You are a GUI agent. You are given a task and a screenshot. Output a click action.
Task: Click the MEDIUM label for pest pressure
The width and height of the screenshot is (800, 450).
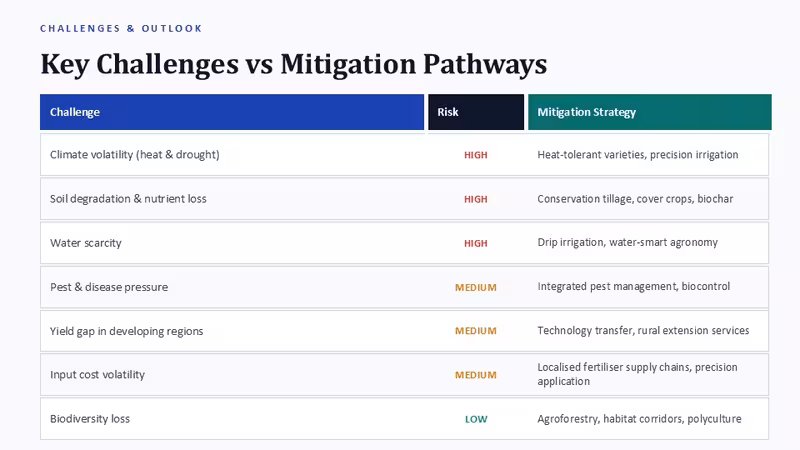pos(476,288)
